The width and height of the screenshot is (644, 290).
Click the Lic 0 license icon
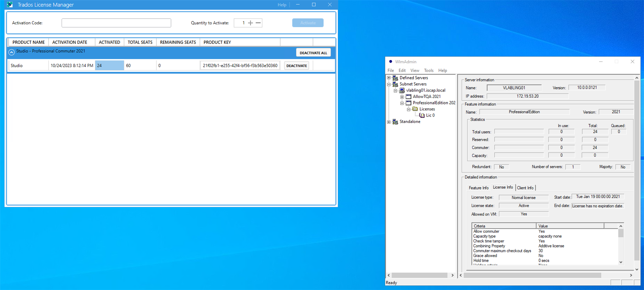[x=422, y=115]
